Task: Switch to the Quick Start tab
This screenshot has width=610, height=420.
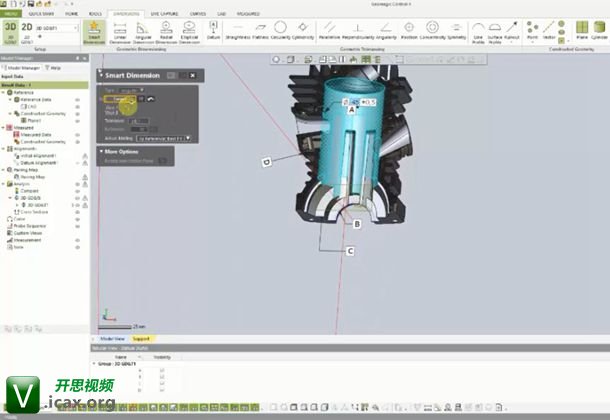Action: click(41, 14)
